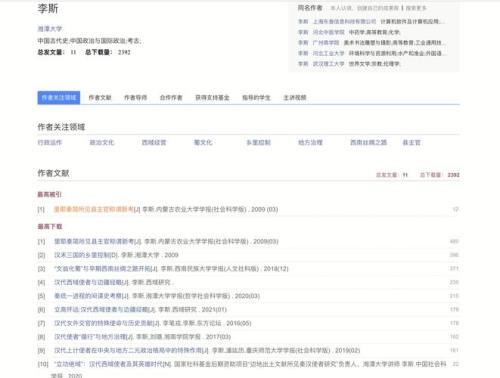This screenshot has height=378, width=500.
Task: Click the author name 李斯 heading
Action: (x=48, y=9)
